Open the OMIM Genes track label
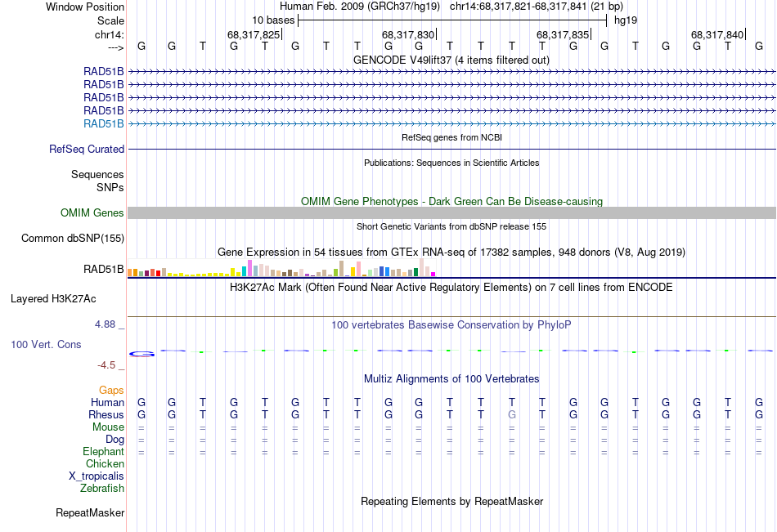The height and width of the screenshot is (532, 777). [92, 213]
